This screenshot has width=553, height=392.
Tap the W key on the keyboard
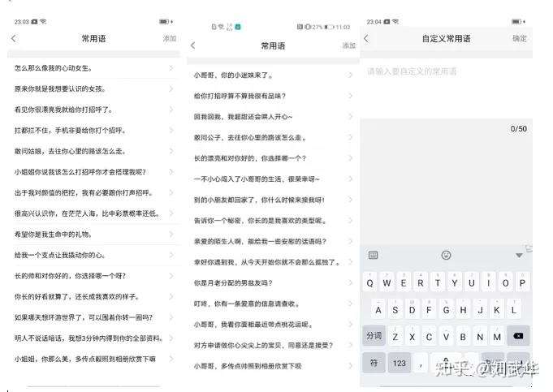[387, 282]
